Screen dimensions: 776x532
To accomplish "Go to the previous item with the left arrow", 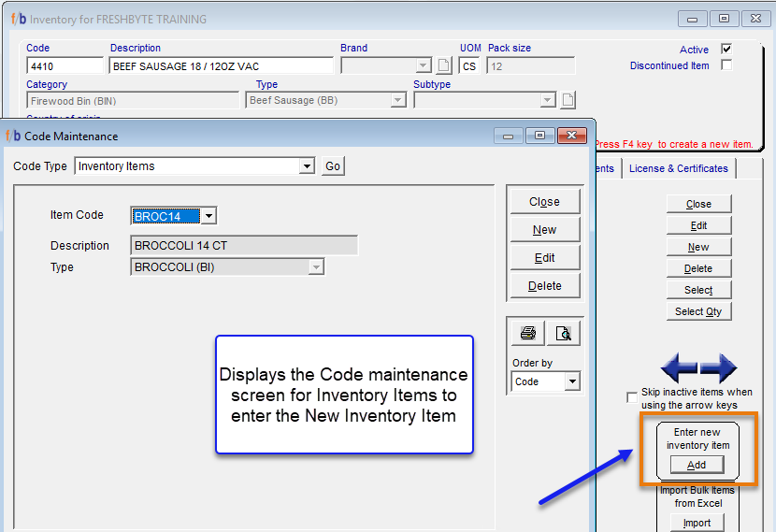I will coord(680,367).
